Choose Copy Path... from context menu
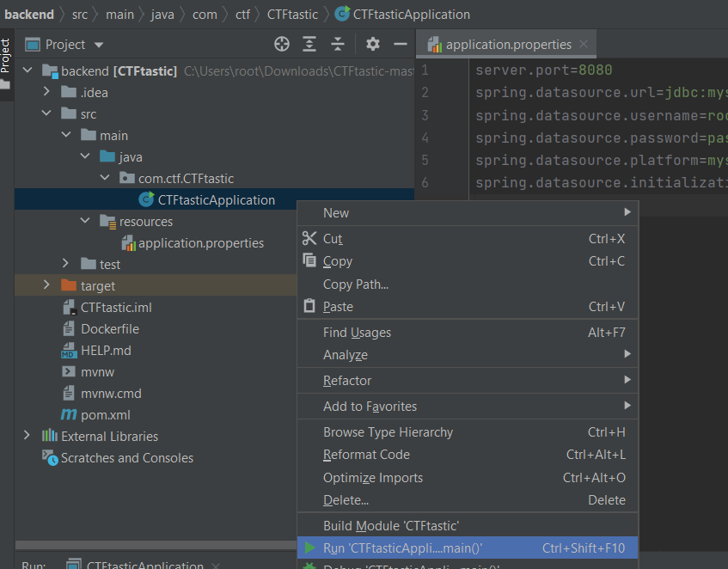This screenshot has width=728, height=569. tap(468, 284)
